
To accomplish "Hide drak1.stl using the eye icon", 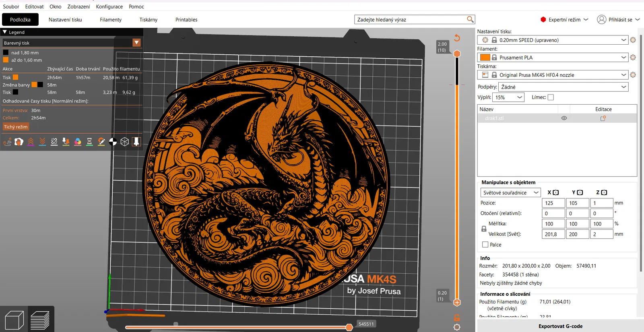I will coord(564,118).
